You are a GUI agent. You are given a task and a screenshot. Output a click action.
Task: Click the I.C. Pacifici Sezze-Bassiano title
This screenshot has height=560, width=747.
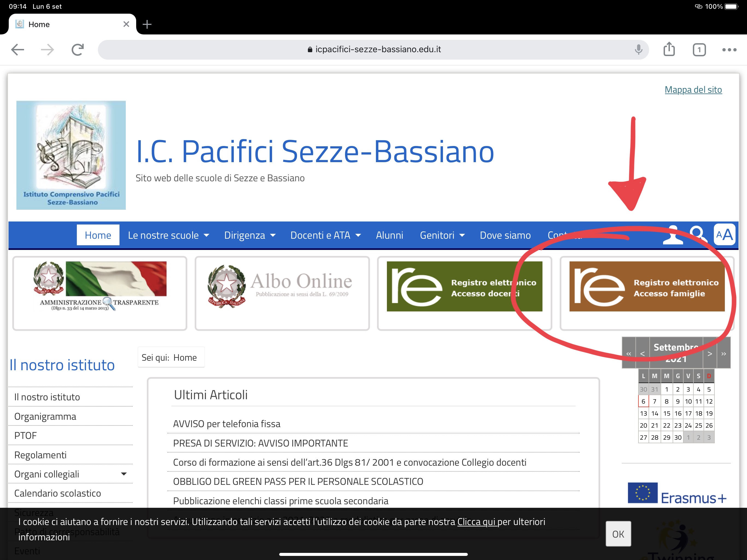tap(315, 151)
